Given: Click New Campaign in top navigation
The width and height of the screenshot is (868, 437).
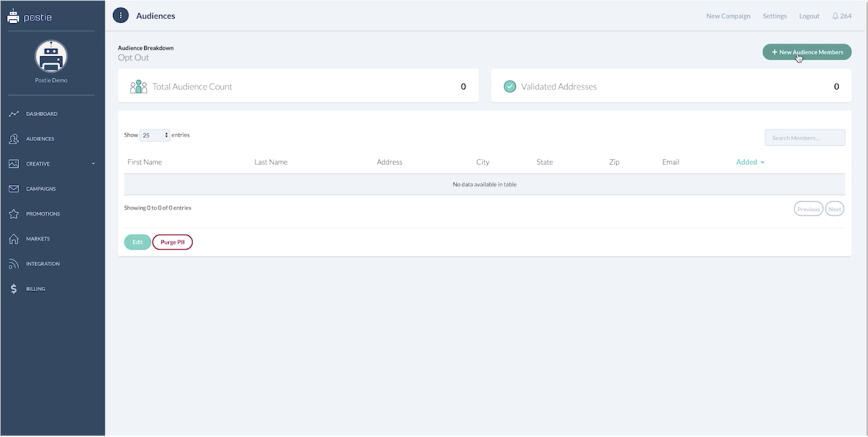Looking at the screenshot, I should [x=728, y=16].
